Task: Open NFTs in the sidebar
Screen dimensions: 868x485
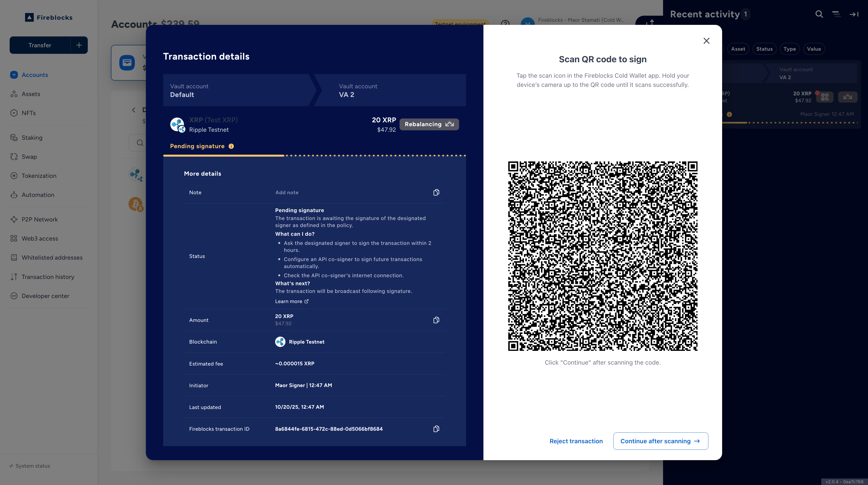Action: tap(28, 113)
